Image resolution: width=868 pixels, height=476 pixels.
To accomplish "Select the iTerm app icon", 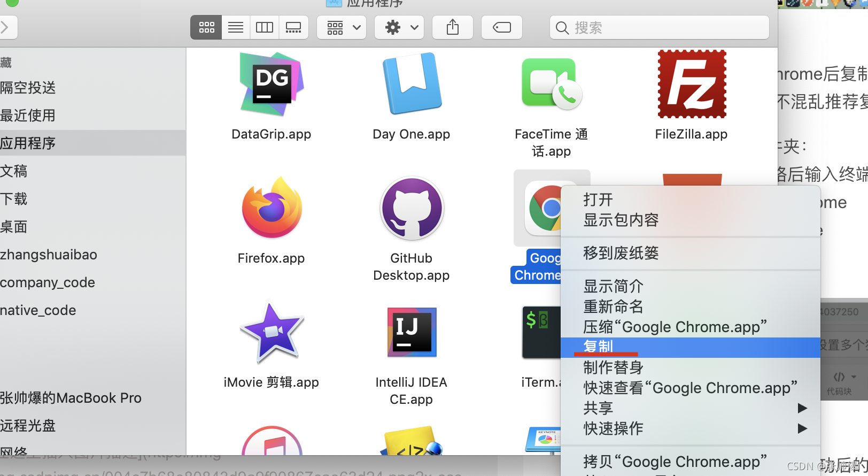I will [541, 332].
